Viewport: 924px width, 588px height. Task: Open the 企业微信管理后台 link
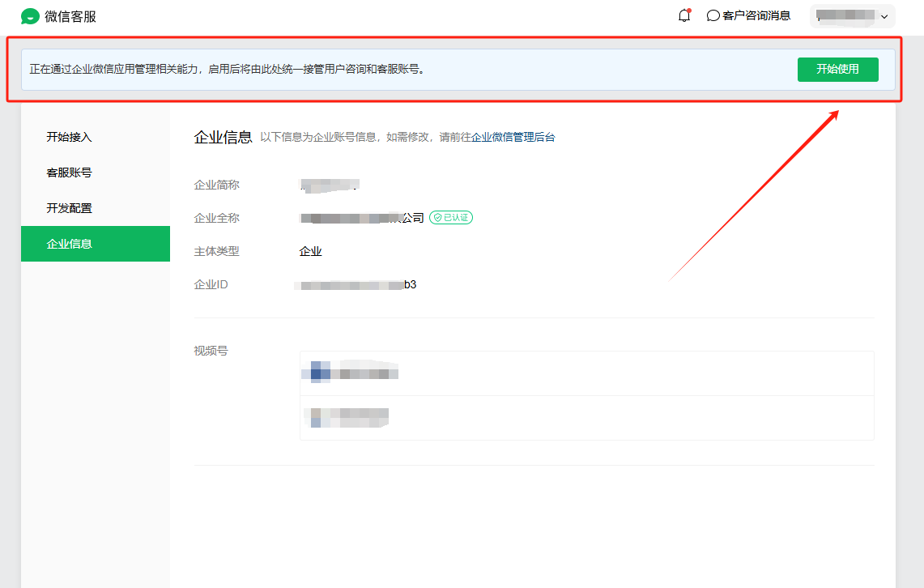(x=513, y=138)
